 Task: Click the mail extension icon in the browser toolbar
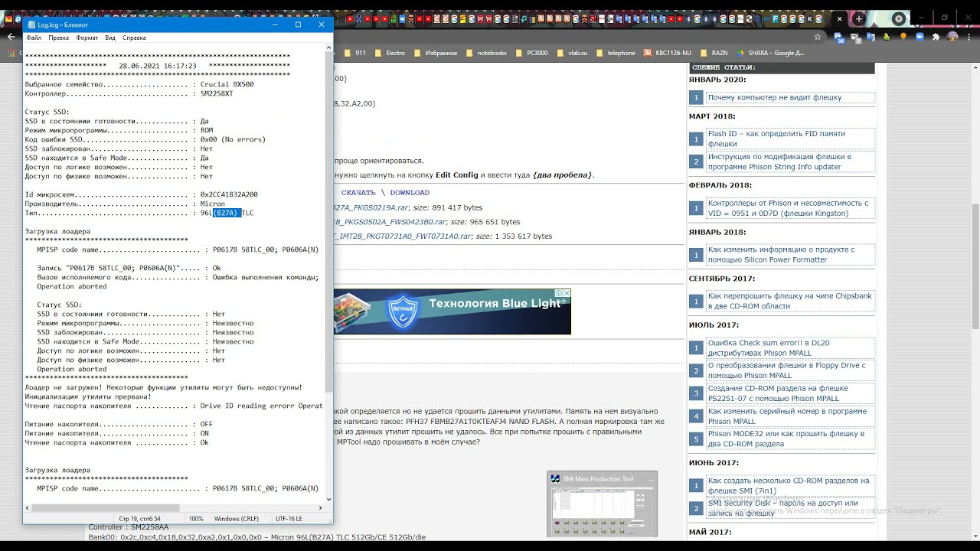(854, 36)
